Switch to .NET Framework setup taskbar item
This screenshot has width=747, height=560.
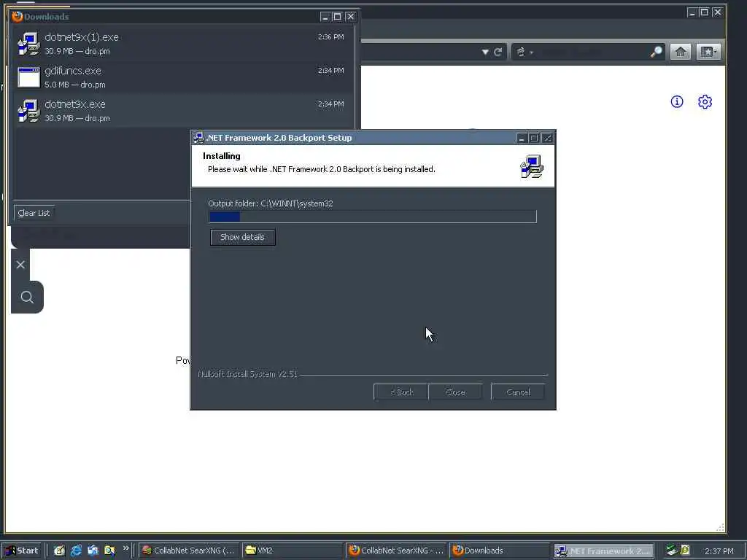click(603, 551)
